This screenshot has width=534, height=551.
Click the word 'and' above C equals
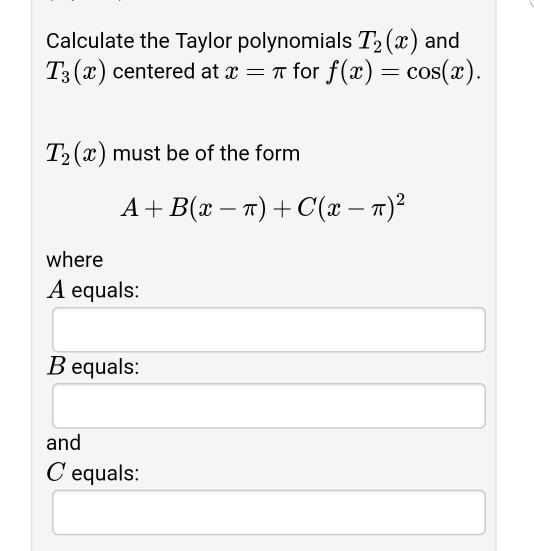pos(64,442)
